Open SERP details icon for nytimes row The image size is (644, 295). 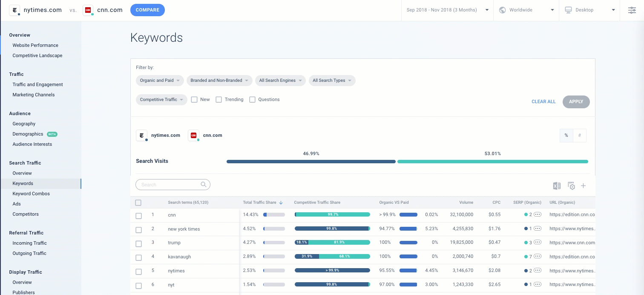pyautogui.click(x=538, y=270)
